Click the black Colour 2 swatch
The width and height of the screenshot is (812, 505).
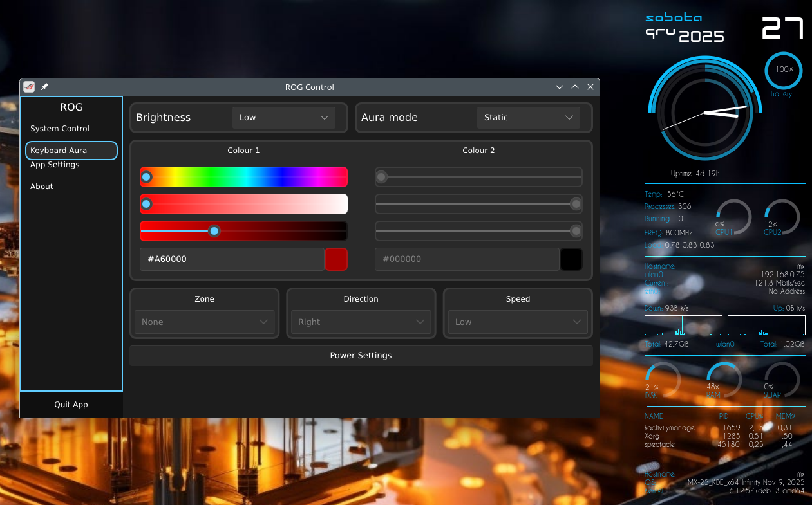[x=571, y=259]
